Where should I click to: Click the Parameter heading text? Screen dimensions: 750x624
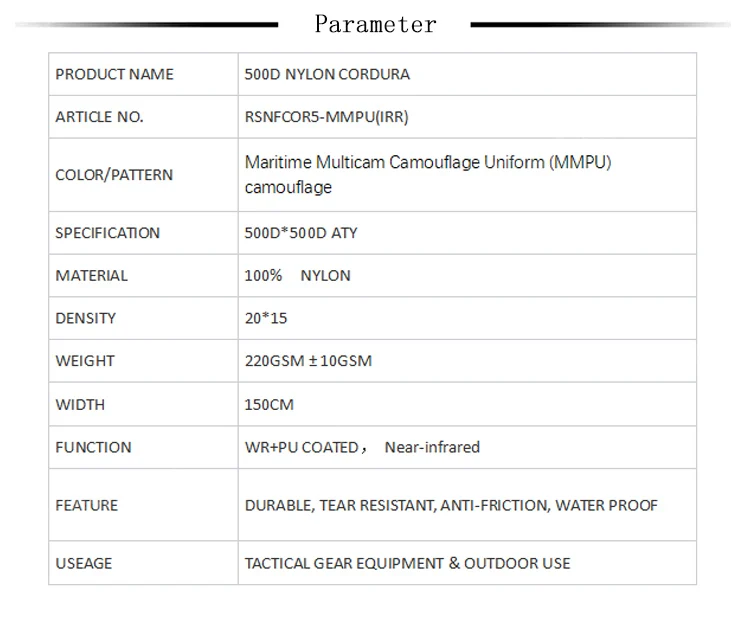pos(375,24)
